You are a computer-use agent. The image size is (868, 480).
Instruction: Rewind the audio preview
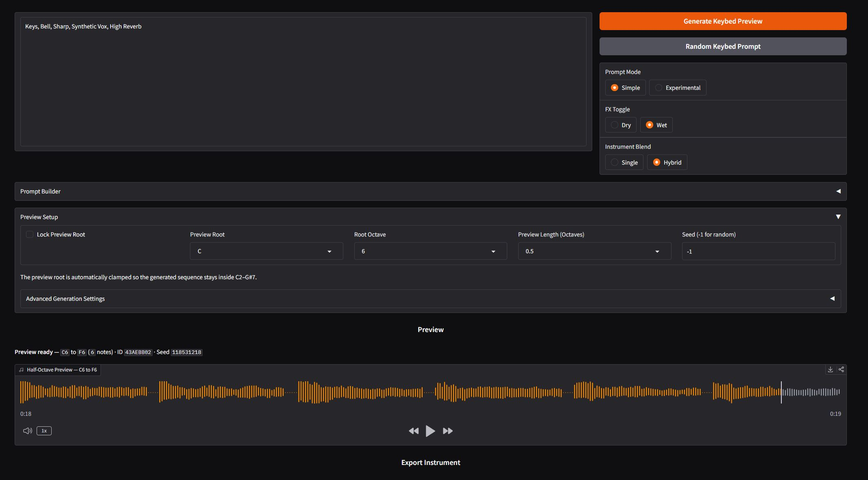coord(414,431)
